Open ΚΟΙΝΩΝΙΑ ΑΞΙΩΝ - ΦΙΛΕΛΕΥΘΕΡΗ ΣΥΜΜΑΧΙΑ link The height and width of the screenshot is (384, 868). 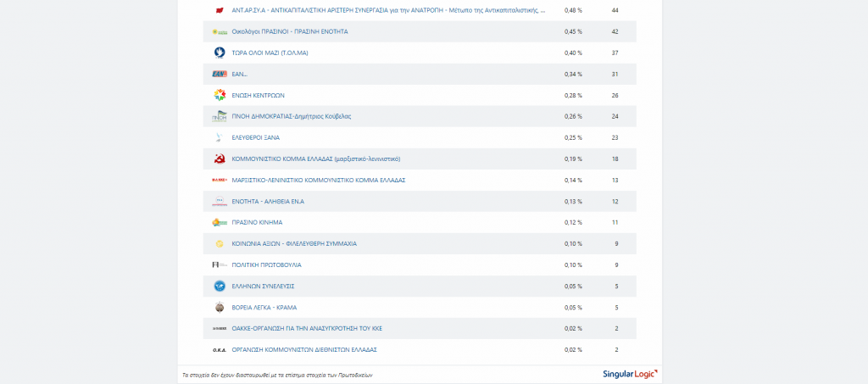[294, 244]
